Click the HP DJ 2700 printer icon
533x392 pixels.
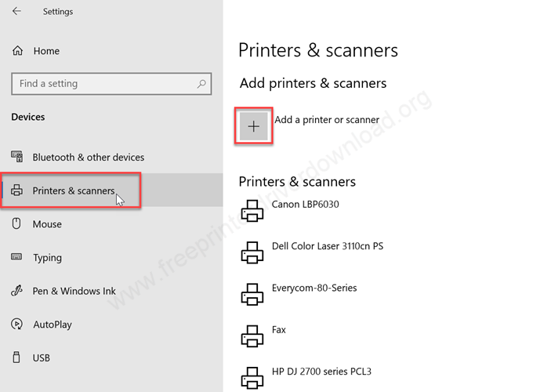[x=252, y=378]
